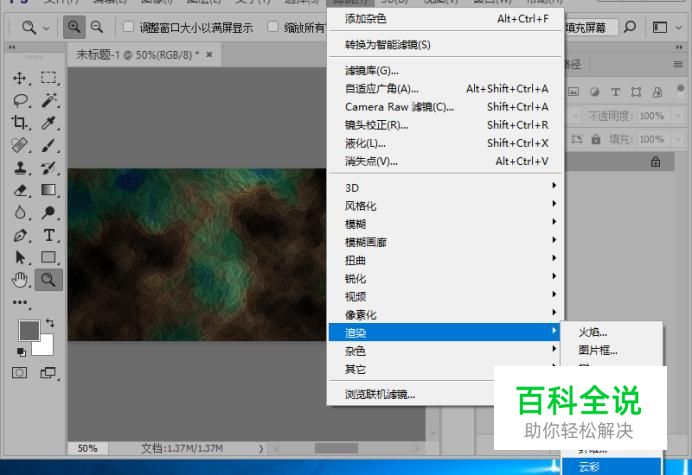Toggle Quick Mask mode

[x=19, y=373]
